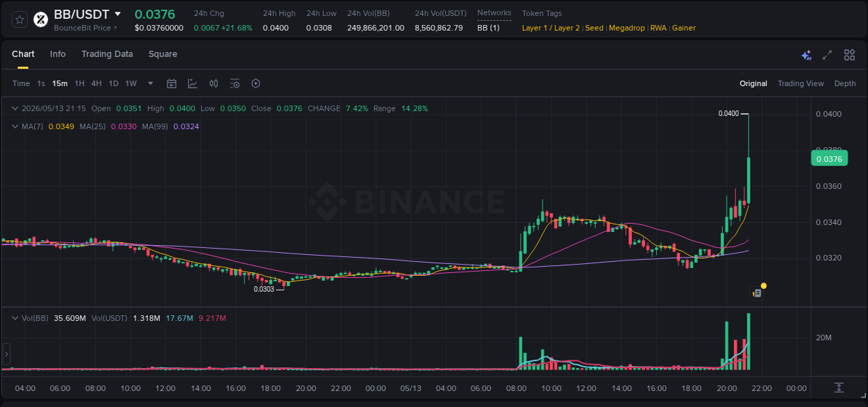Select the 4H interval
This screenshot has height=407, width=868.
click(97, 83)
